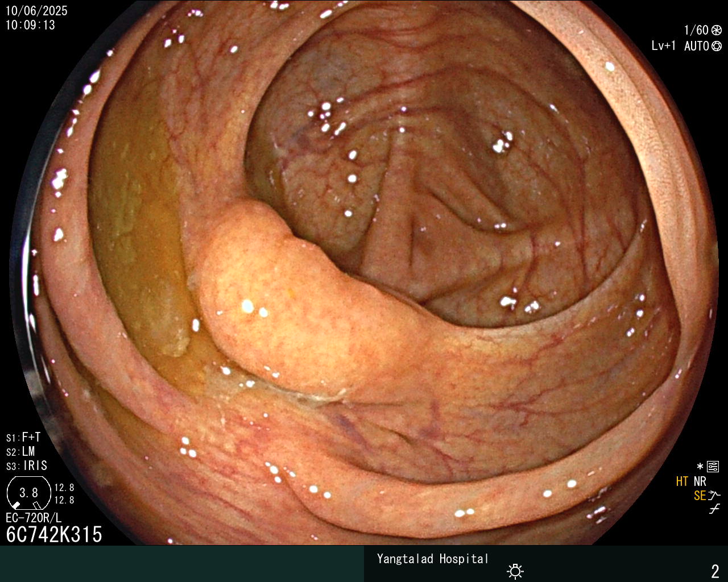Image resolution: width=728 pixels, height=582 pixels.
Task: Click the iris aperture icon next to AUTO
Action: [x=717, y=46]
